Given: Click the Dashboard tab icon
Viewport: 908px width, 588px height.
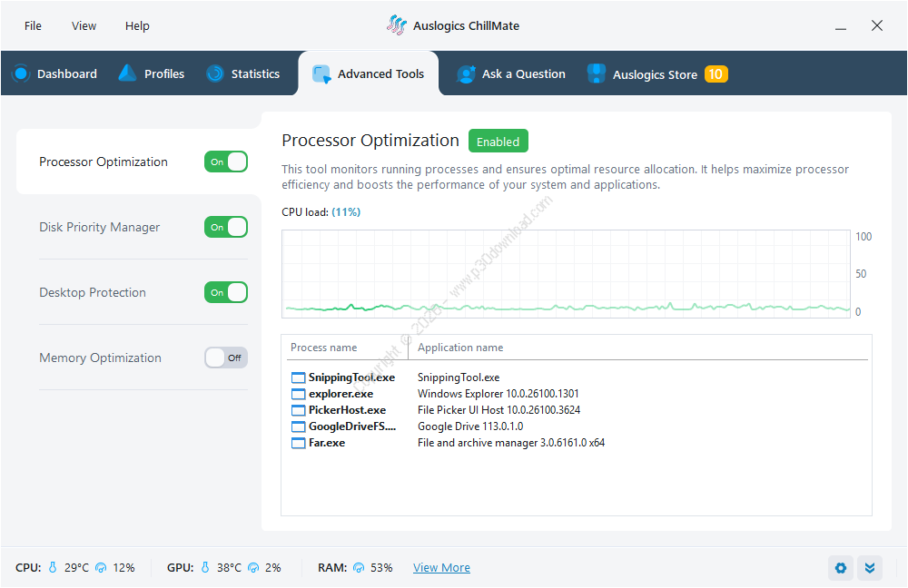Looking at the screenshot, I should 21,73.
